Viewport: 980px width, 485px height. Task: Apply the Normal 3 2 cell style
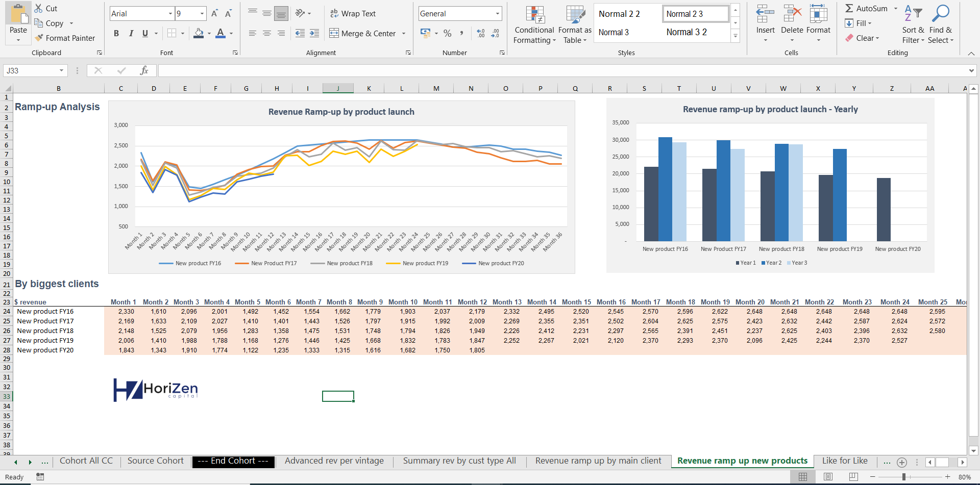tap(687, 32)
